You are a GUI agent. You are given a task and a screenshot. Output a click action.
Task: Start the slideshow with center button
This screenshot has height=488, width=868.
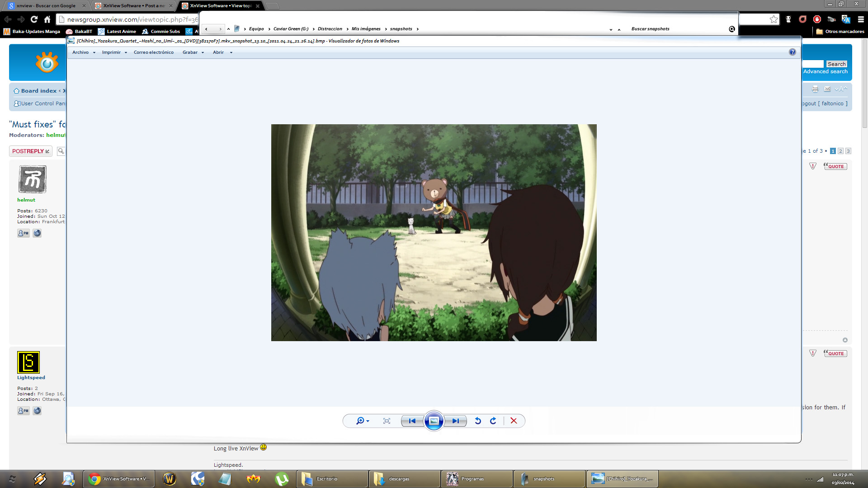[434, 421]
